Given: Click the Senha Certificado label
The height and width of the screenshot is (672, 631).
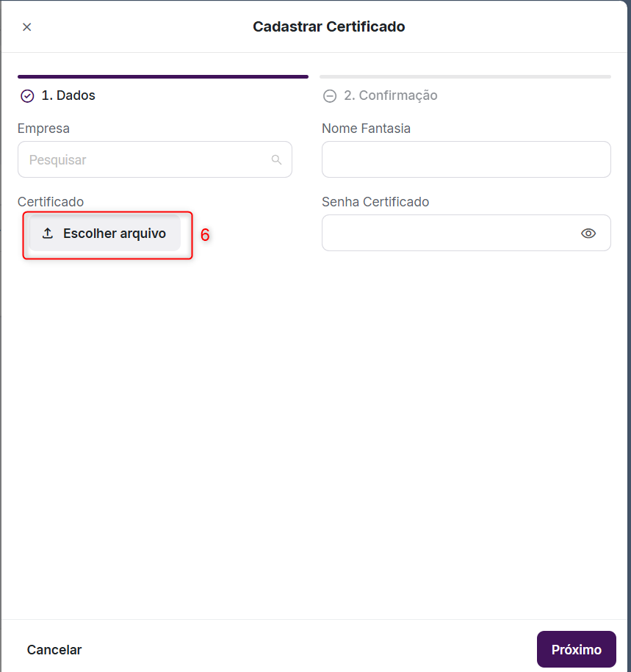Looking at the screenshot, I should 375,202.
